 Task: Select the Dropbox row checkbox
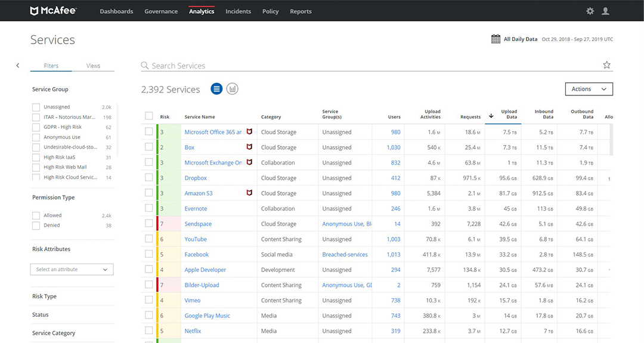148,177
